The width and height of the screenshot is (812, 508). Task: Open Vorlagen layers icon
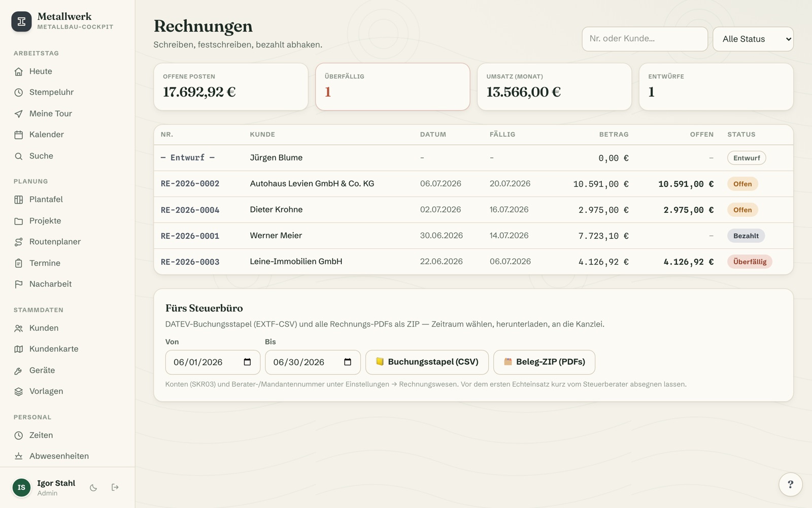coord(19,392)
